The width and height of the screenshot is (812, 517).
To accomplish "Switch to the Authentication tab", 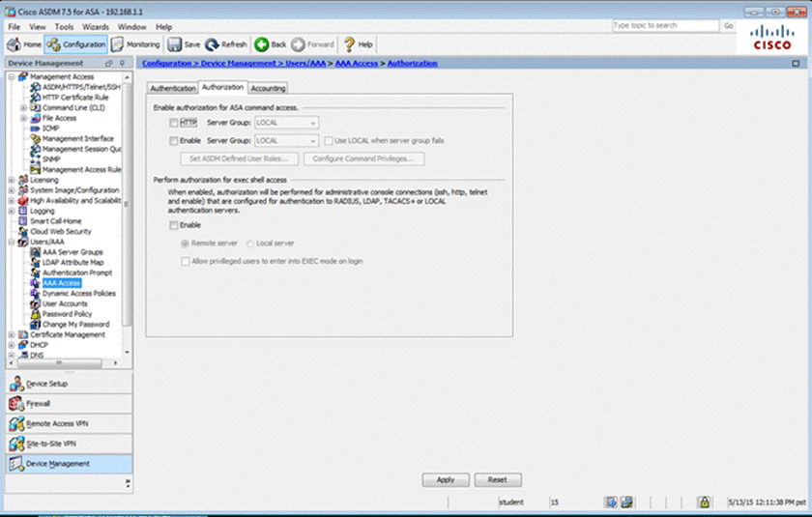I will tap(173, 88).
